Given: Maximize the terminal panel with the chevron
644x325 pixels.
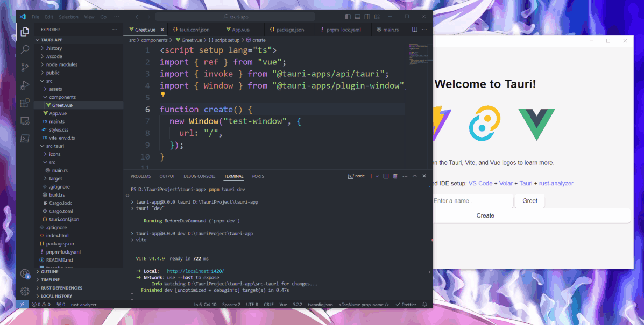Looking at the screenshot, I should point(414,176).
